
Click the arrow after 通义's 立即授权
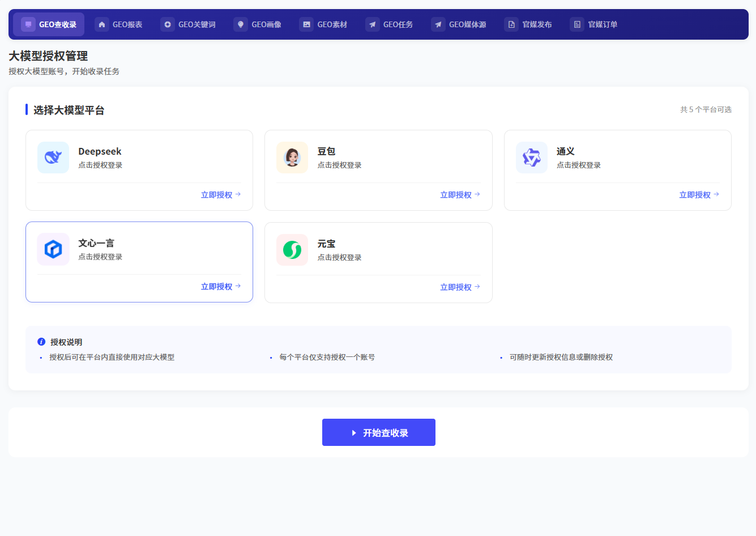coord(716,194)
